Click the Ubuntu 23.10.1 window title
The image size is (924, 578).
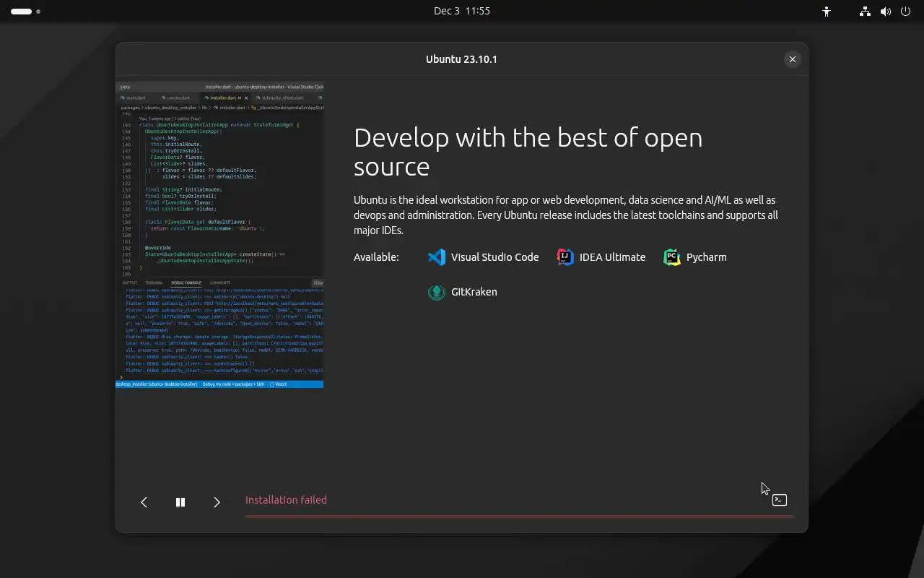point(461,59)
